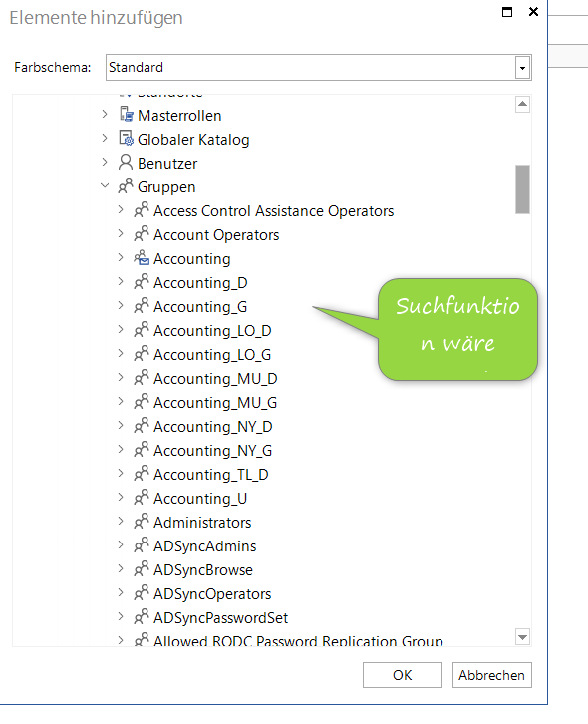Click the Administrators group icon
This screenshot has width=588, height=724.
142,523
